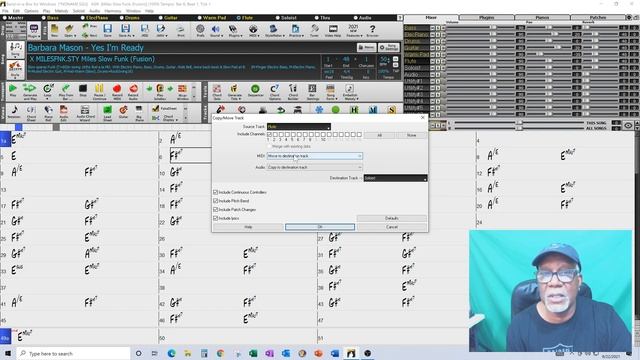Click the All channels button in the dialog
Screen dimensions: 640x360
tap(379, 135)
